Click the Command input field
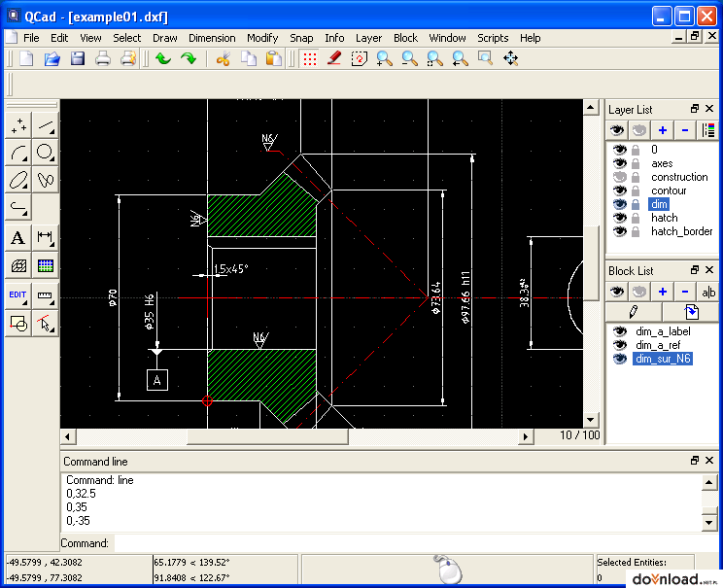 (415, 543)
